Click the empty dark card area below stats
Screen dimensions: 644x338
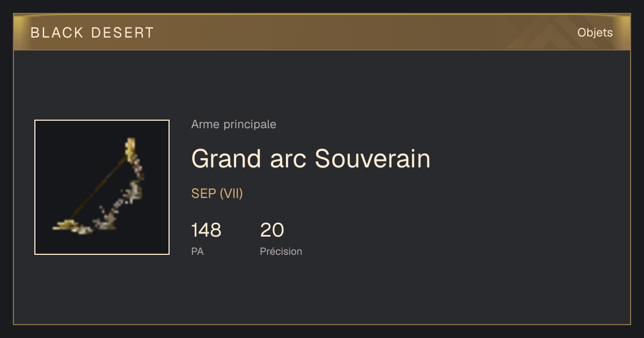click(322, 292)
